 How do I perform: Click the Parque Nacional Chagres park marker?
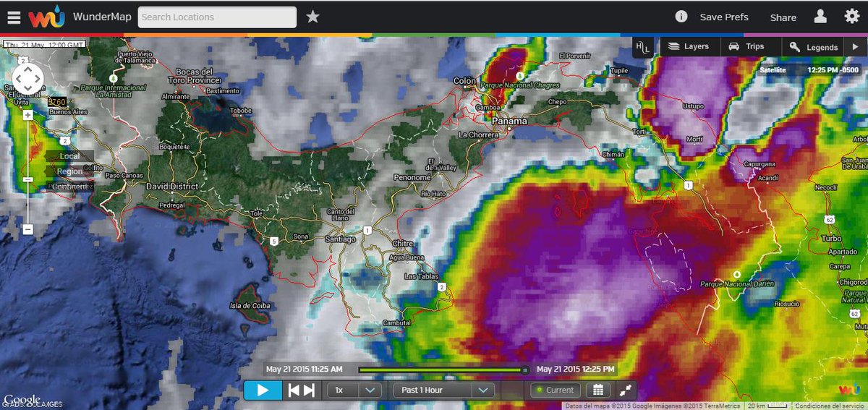[519, 75]
